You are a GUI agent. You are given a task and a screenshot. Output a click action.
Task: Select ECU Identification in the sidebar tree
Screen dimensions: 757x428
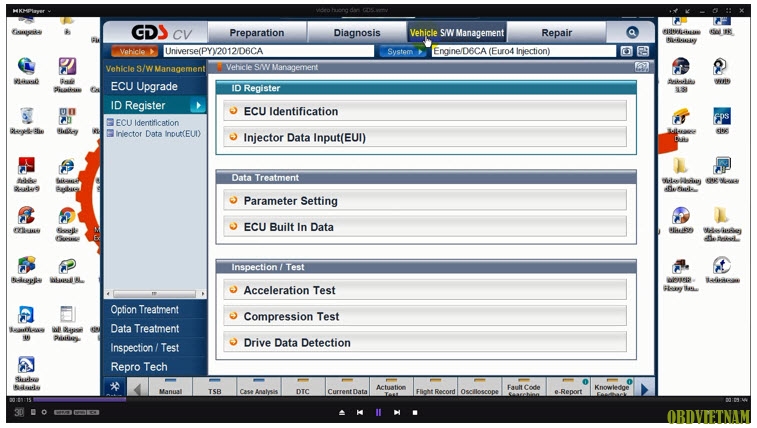point(147,123)
